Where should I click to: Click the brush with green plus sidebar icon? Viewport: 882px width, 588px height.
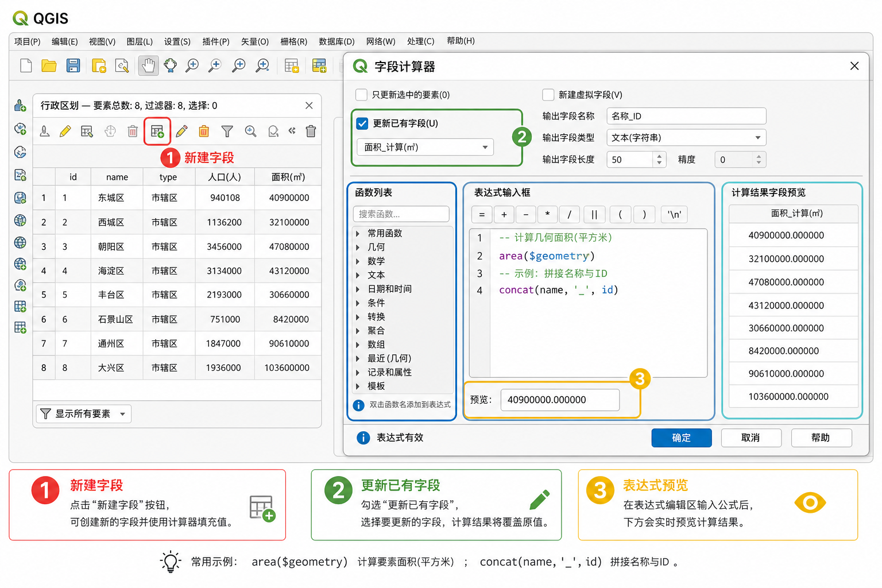coord(20,106)
